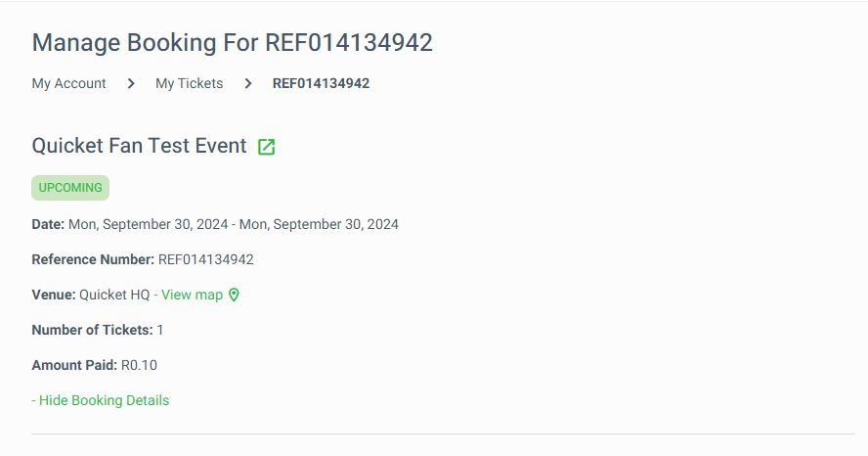Click the chevron arrow after My Tickets
The height and width of the screenshot is (456, 868).
click(x=248, y=83)
